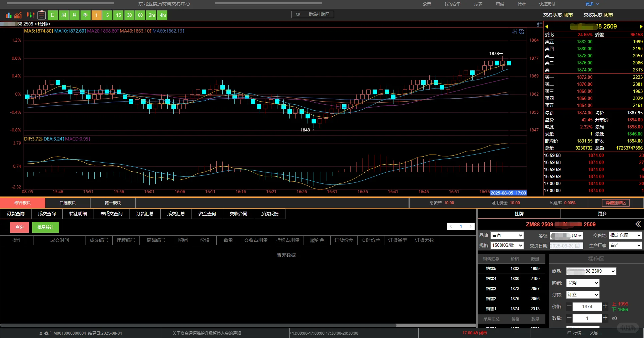The image size is (644, 338).
Task: Open the 资金查询 tab
Action: pyautogui.click(x=207, y=214)
